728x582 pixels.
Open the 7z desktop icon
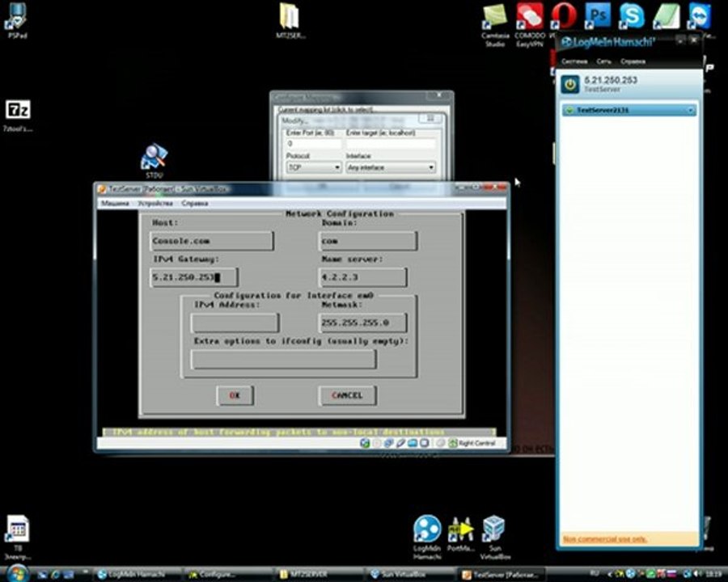[x=18, y=115]
